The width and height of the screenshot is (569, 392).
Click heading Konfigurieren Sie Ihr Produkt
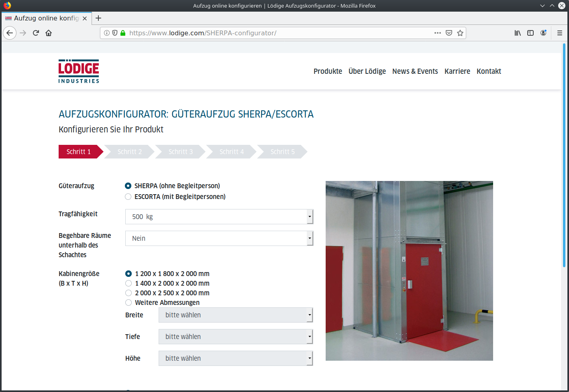[111, 129]
